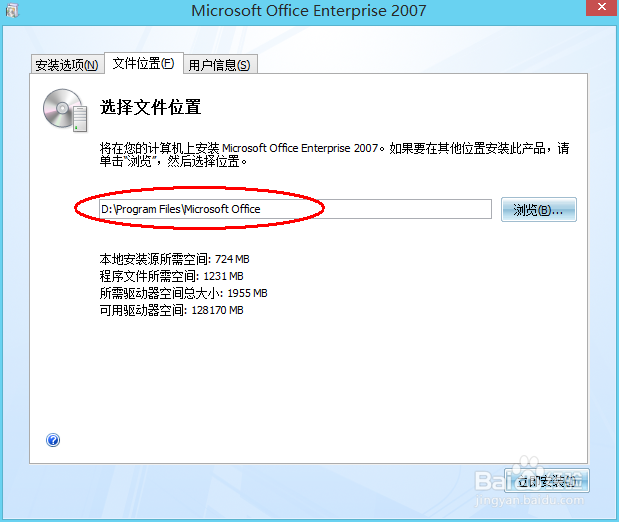The image size is (619, 522).
Task: Click the 可用驱动器空间 128170 MB line
Action: 171,310
